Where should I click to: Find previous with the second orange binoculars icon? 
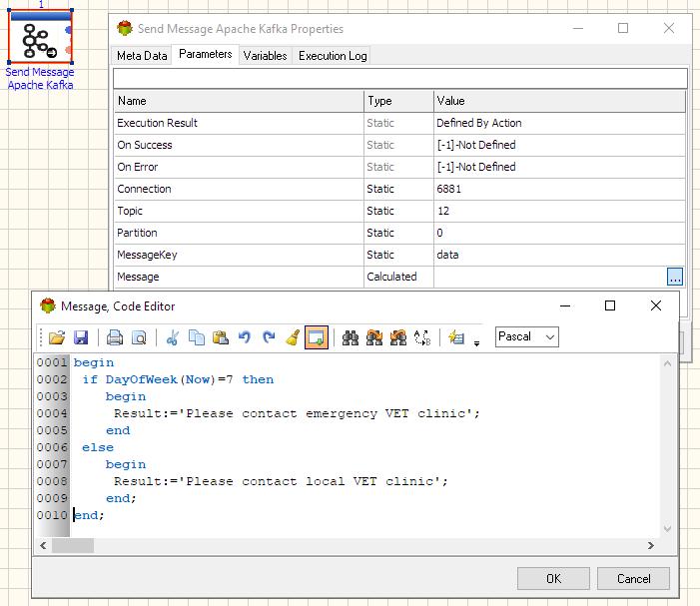click(x=398, y=337)
